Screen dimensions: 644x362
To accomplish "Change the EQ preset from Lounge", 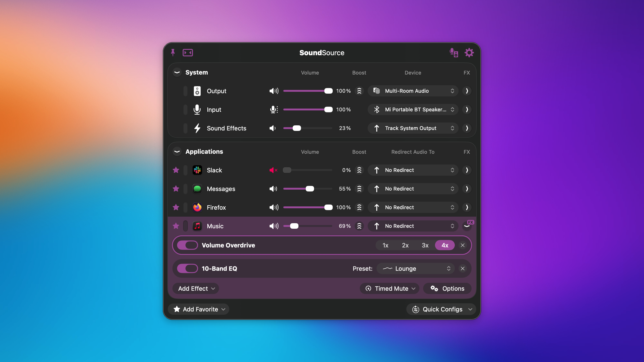I will (415, 268).
